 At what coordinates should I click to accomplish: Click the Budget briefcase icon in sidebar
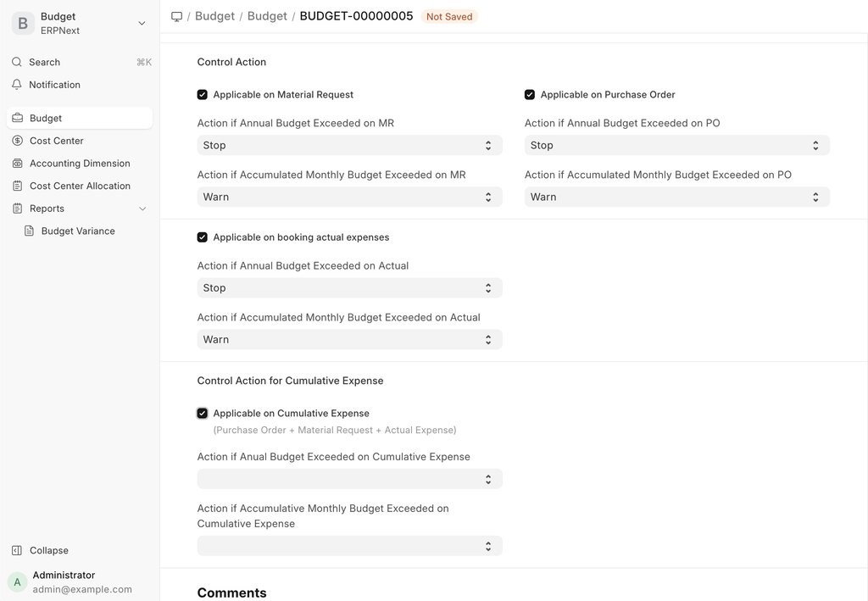(18, 119)
